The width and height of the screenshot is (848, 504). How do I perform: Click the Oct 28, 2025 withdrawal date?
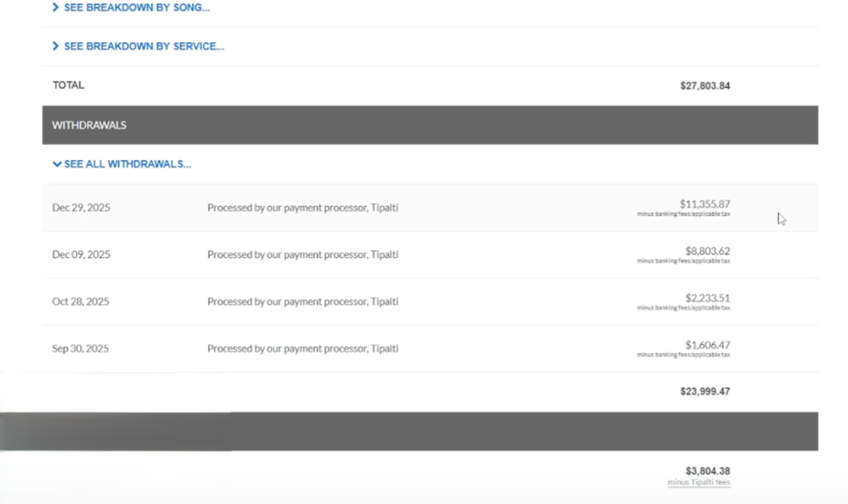80,301
